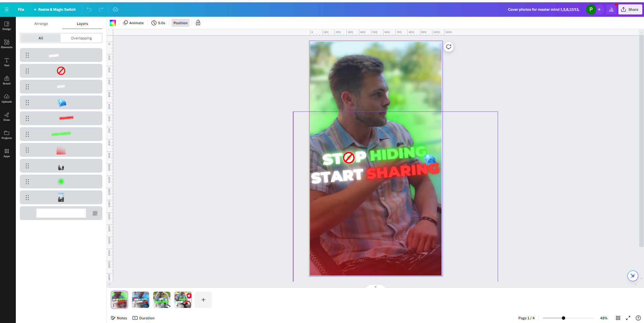The height and width of the screenshot is (323, 644).
Task: Select the Draw tool
Action: point(7,116)
